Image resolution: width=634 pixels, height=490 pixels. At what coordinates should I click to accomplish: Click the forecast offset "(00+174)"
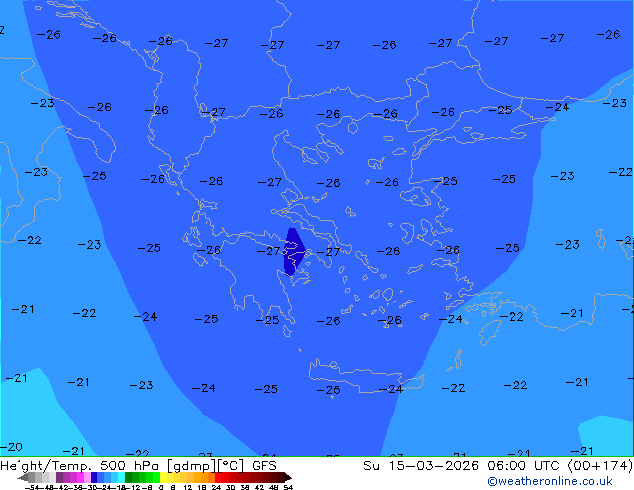point(600,466)
